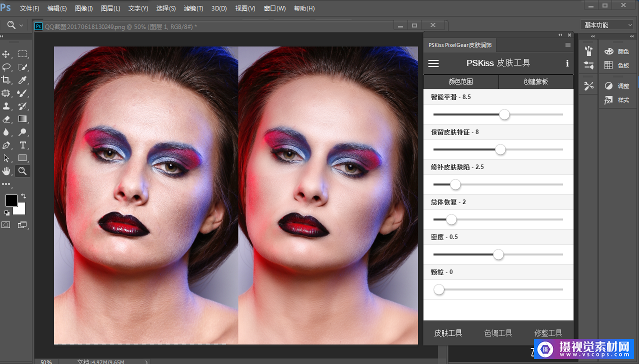Open the 图像(I) menu
This screenshot has height=364, width=639.
point(83,8)
